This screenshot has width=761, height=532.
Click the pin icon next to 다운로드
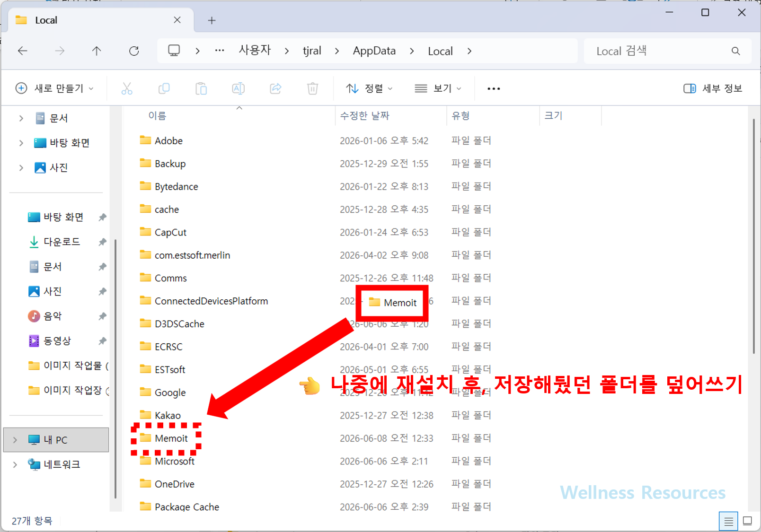pyautogui.click(x=102, y=242)
